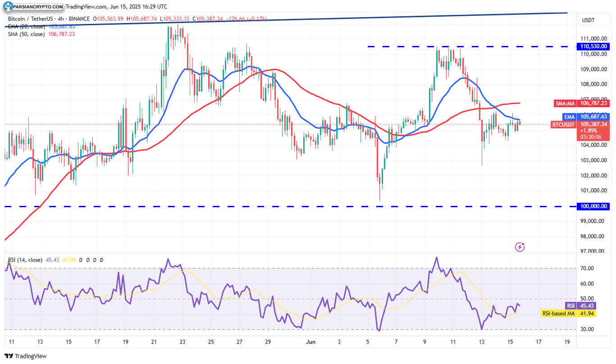Select the blue 110,530.00 resistance level label

click(593, 46)
